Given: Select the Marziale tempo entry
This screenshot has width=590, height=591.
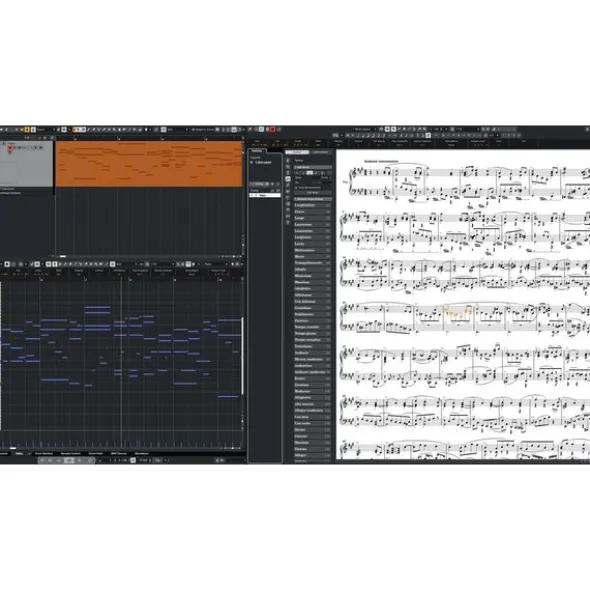Looking at the screenshot, I should (x=312, y=442).
